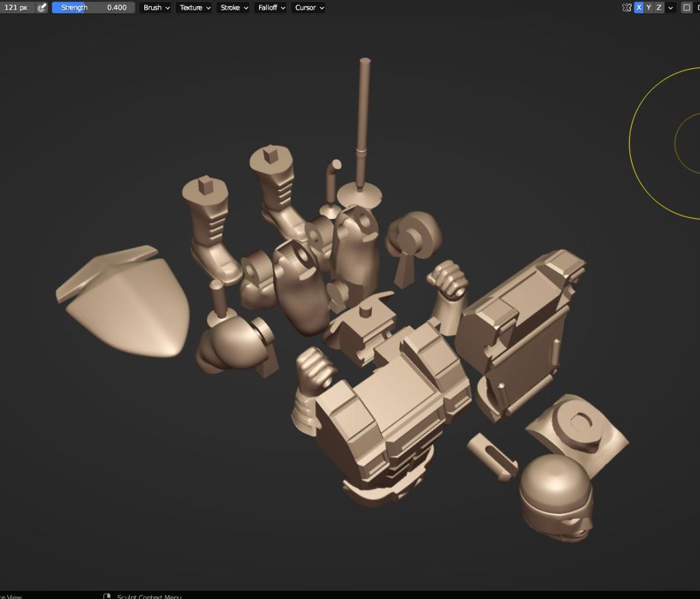
Task: Click the symmetry butterfly icon
Action: tap(626, 8)
